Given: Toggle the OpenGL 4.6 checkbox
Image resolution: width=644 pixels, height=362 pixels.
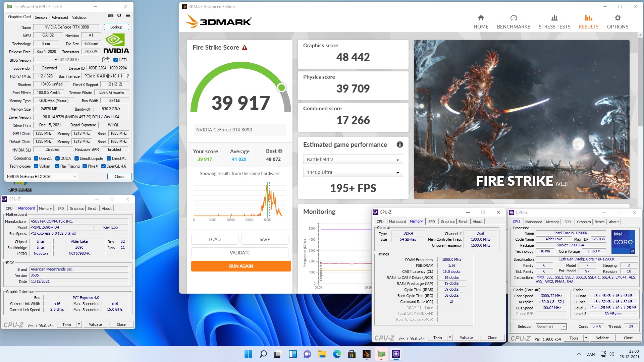Looking at the screenshot, I should (103, 166).
